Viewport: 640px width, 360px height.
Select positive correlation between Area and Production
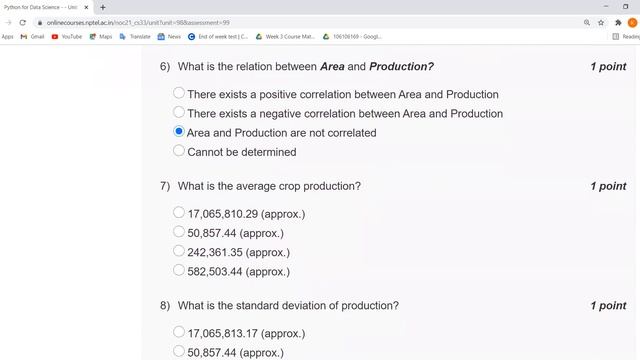coord(179,93)
